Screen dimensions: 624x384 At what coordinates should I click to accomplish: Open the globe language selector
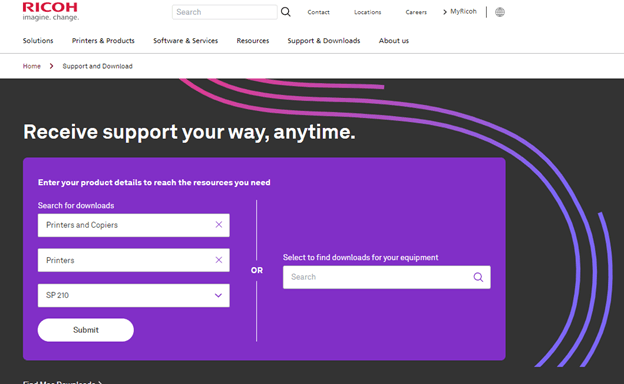(500, 12)
